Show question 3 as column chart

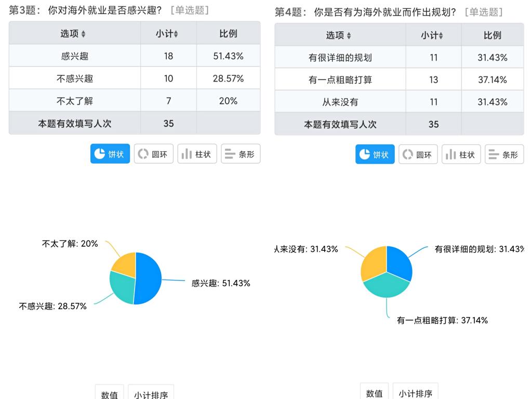(x=197, y=154)
